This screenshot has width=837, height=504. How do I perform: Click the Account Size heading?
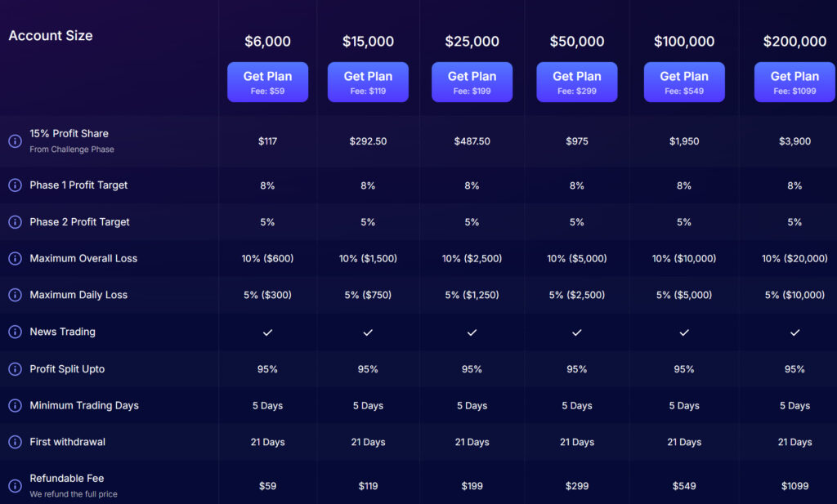click(x=51, y=36)
